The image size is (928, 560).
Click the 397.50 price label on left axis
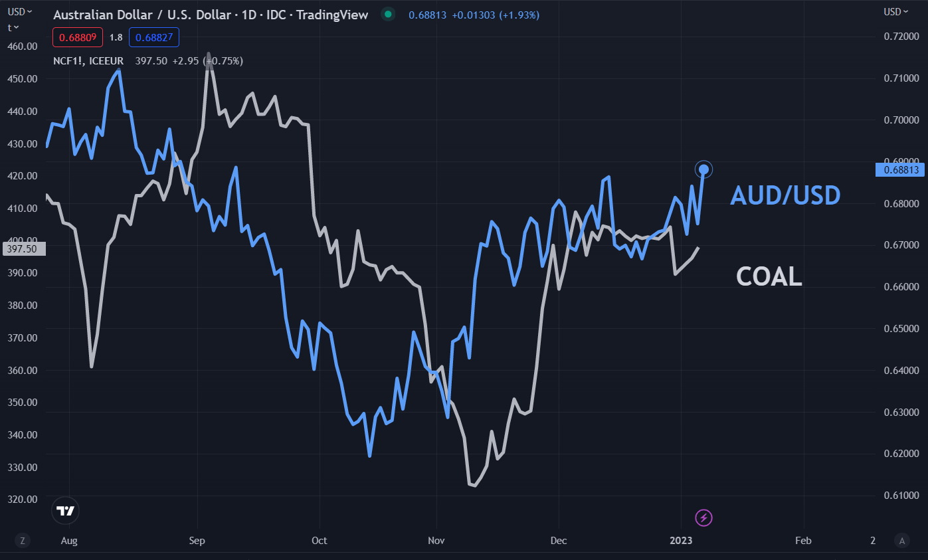23,249
